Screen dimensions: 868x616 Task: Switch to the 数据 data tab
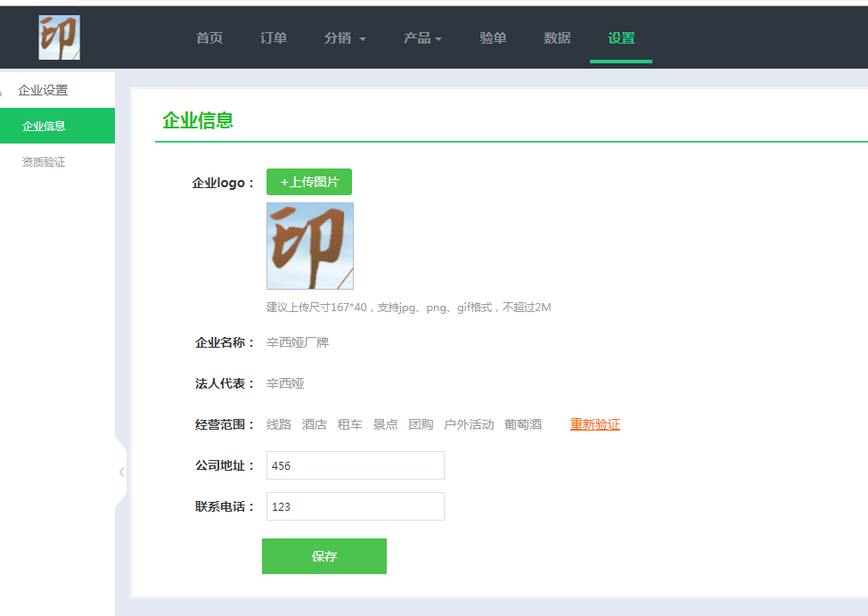557,38
